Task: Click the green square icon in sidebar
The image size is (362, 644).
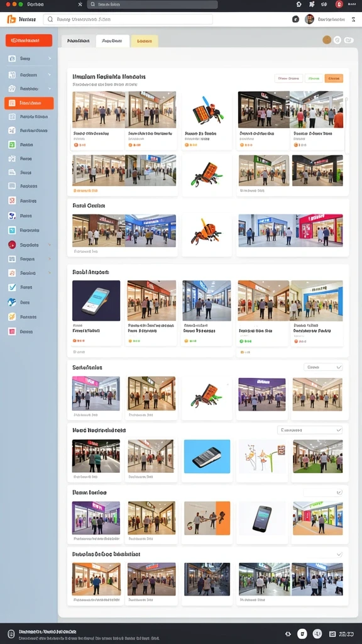Action: 12,145
